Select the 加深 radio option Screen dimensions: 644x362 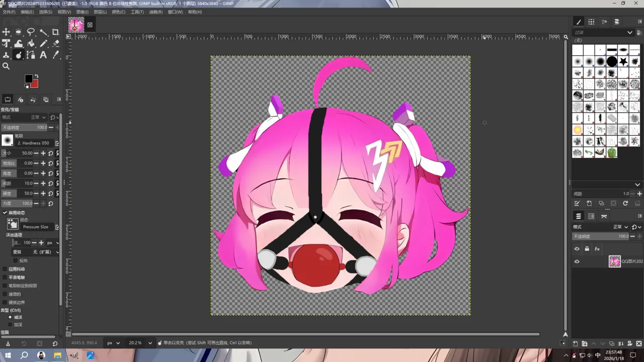click(10, 325)
